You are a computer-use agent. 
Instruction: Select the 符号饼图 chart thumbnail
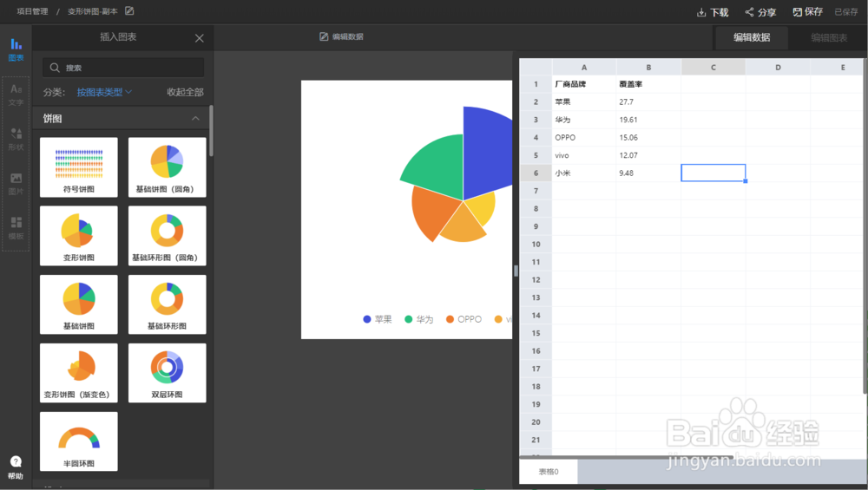pos(79,167)
